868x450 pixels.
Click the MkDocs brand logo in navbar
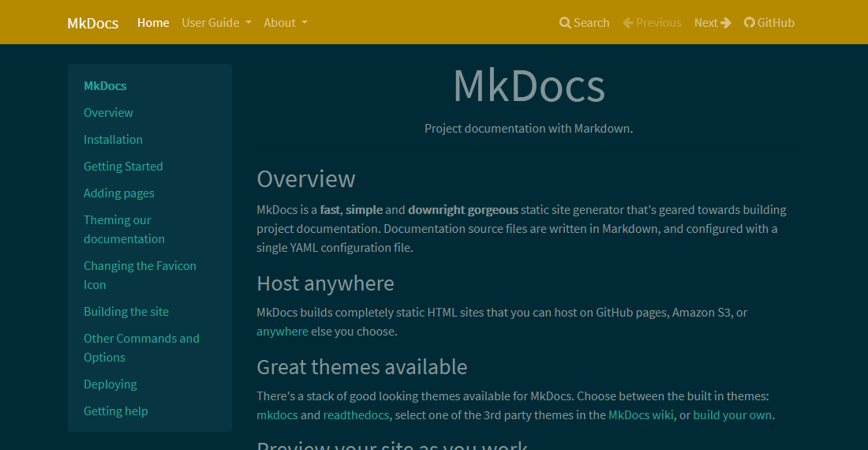coord(92,23)
